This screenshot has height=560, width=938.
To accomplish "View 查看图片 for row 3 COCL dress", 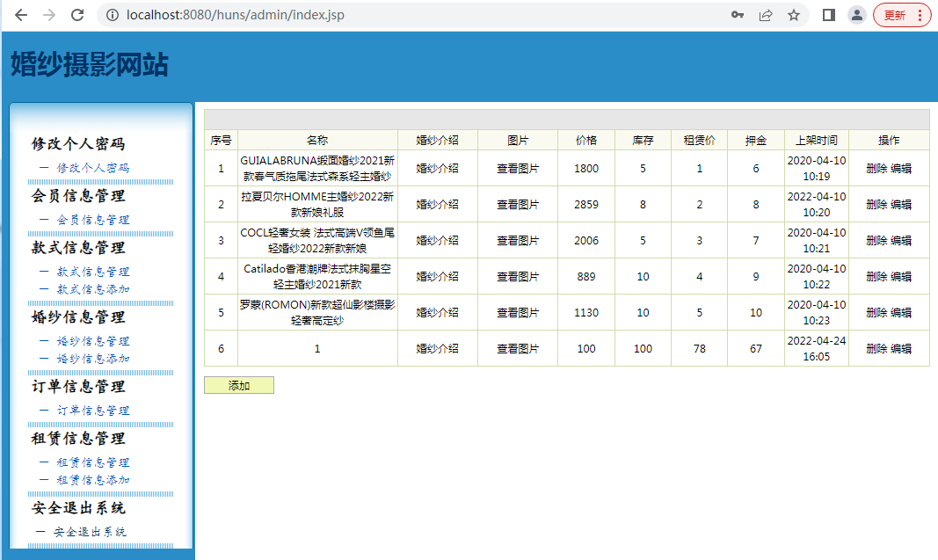I will click(518, 240).
